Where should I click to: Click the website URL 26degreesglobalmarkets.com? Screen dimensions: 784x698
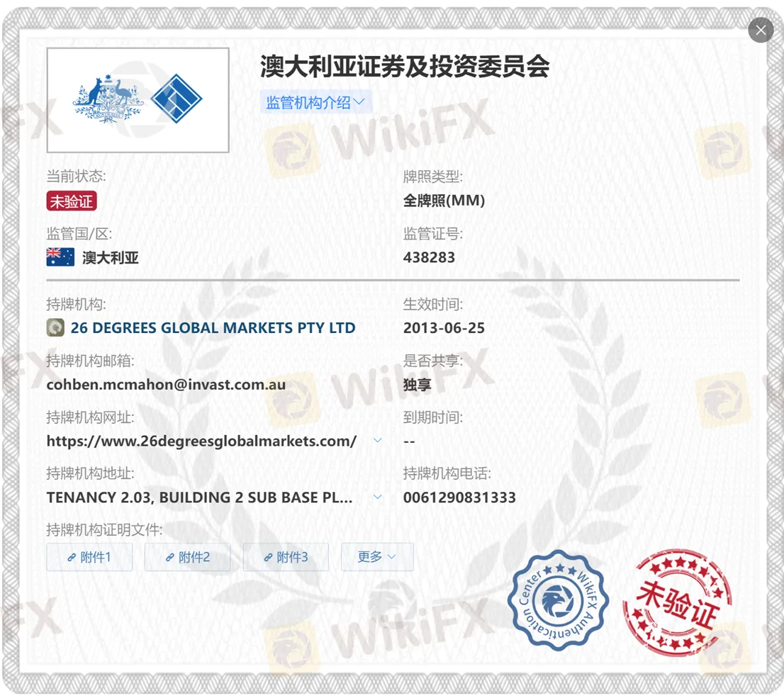click(x=201, y=441)
